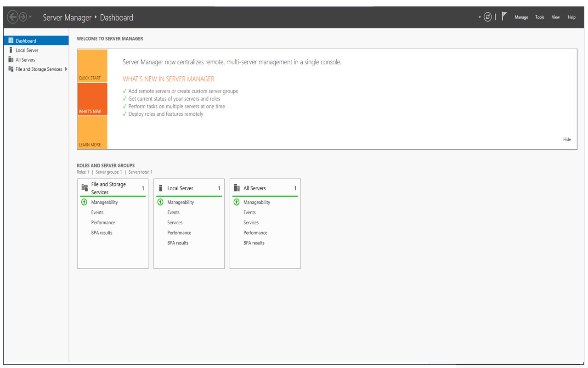This screenshot has width=588, height=368.
Task: Open Manageability in Local Server tile
Action: (181, 202)
